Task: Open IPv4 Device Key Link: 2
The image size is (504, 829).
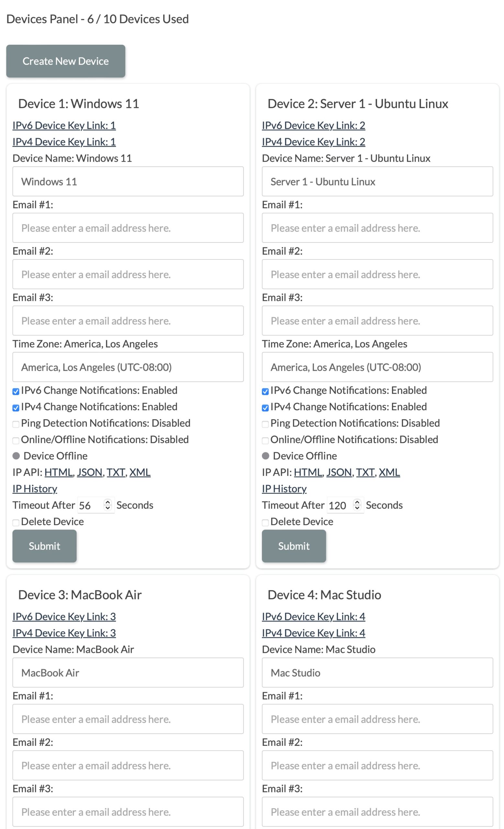Action: point(313,142)
